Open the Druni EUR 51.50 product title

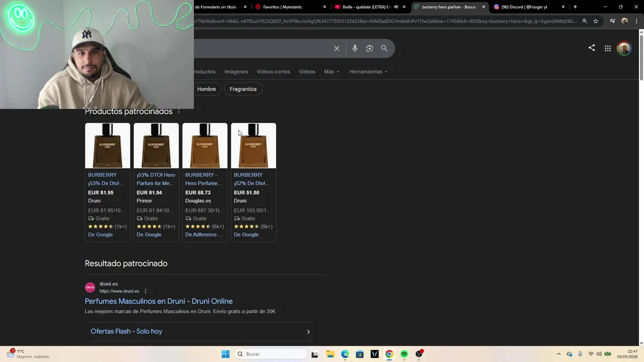click(252, 179)
